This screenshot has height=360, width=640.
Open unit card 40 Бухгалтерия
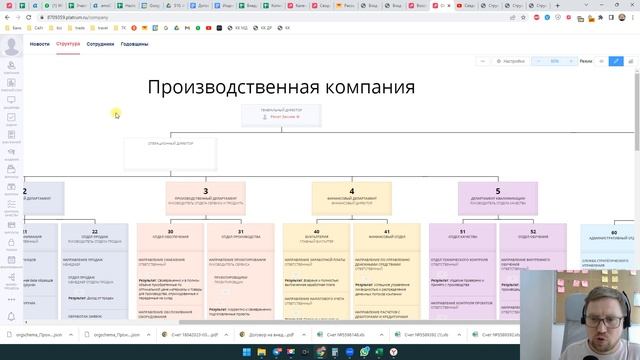point(316,237)
